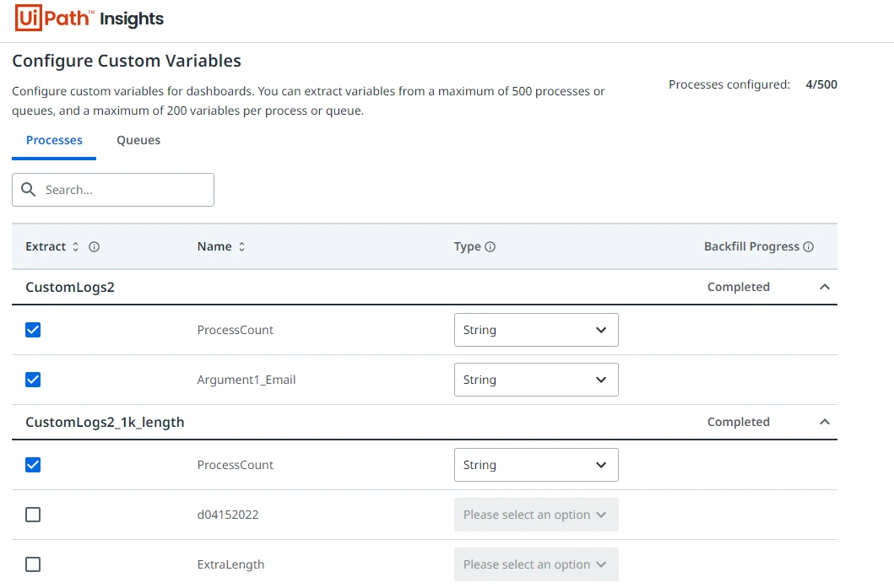This screenshot has width=894, height=588.
Task: Click the d04152022 variable name
Action: point(227,515)
